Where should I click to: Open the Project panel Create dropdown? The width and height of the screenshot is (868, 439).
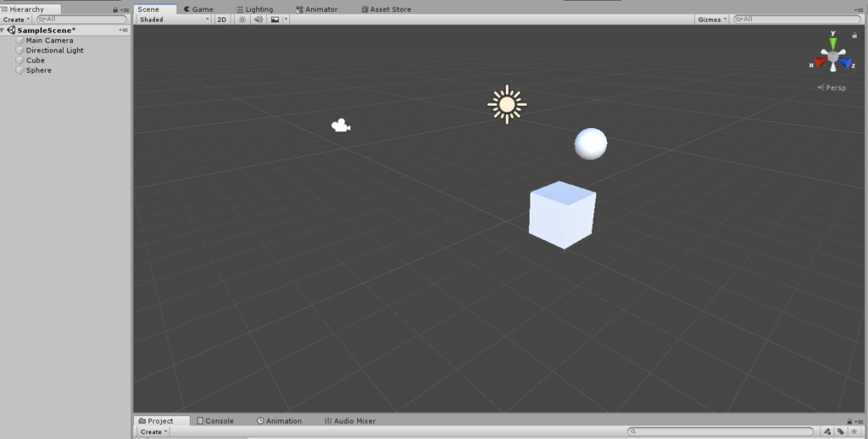(153, 432)
